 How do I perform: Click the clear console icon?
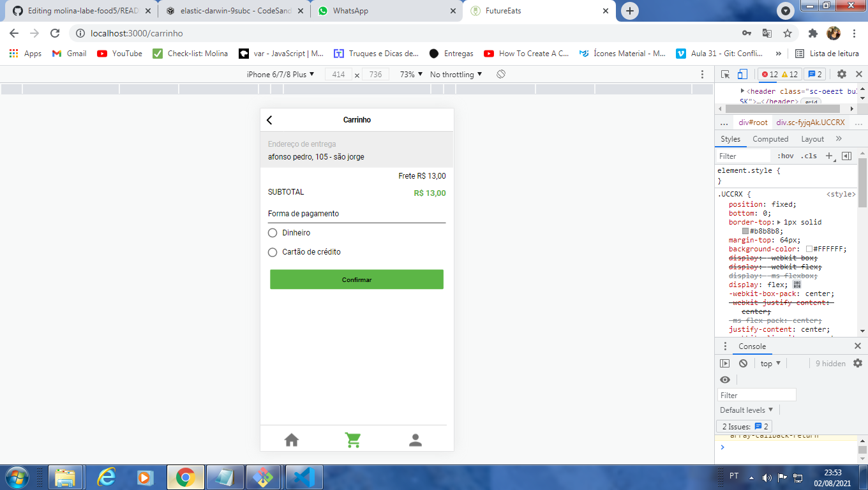coord(742,363)
